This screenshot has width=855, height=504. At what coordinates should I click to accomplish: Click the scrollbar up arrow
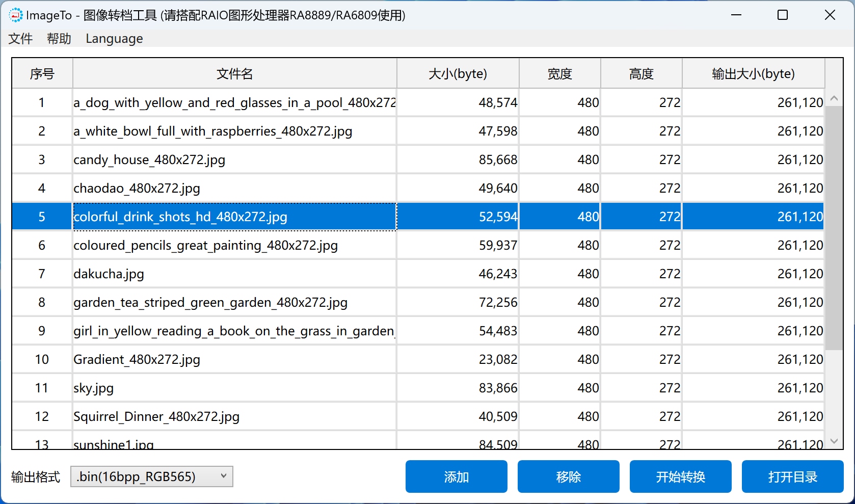coord(834,98)
